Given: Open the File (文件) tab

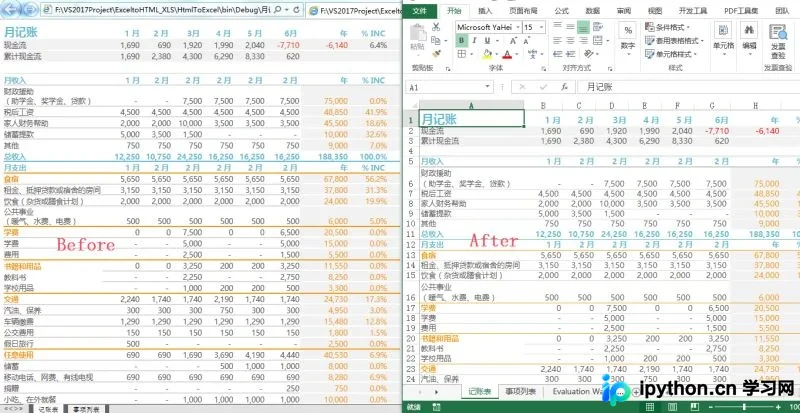Looking at the screenshot, I should (x=420, y=11).
